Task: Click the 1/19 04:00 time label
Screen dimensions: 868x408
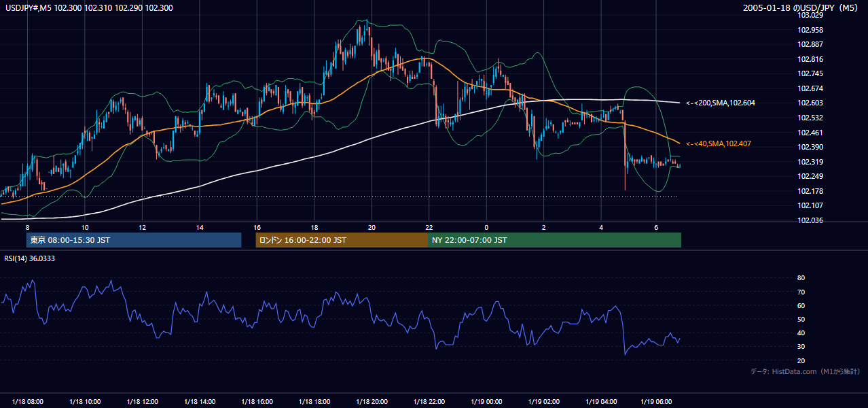Action: pyautogui.click(x=601, y=402)
